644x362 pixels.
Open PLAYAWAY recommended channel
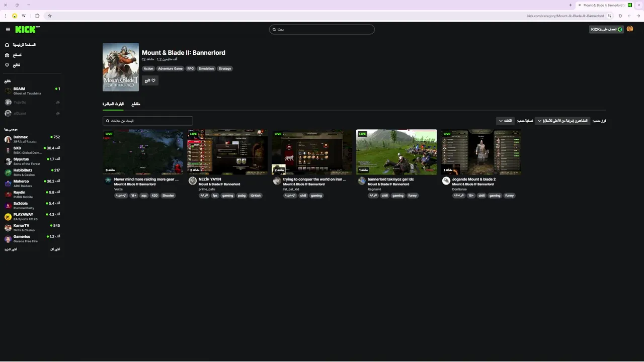(32, 216)
